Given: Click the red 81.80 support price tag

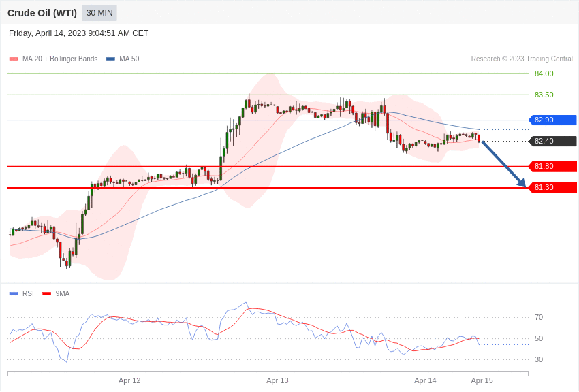Looking at the screenshot, I should (x=553, y=166).
